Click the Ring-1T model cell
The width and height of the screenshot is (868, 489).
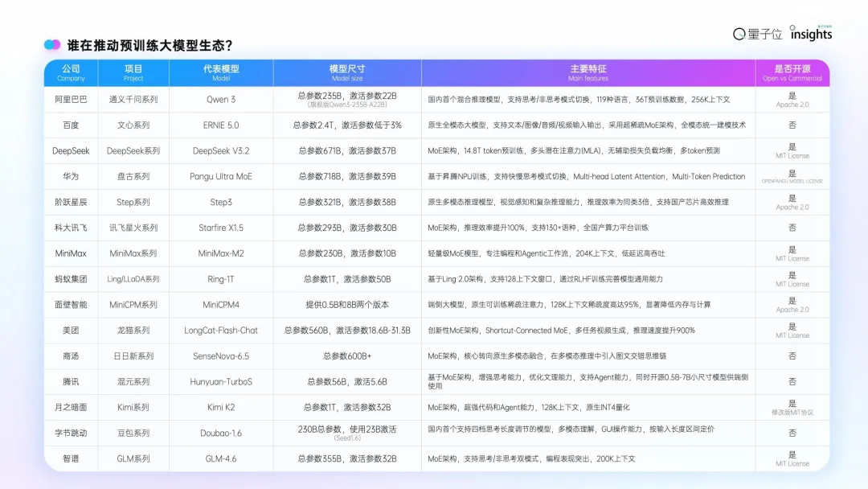[221, 279]
